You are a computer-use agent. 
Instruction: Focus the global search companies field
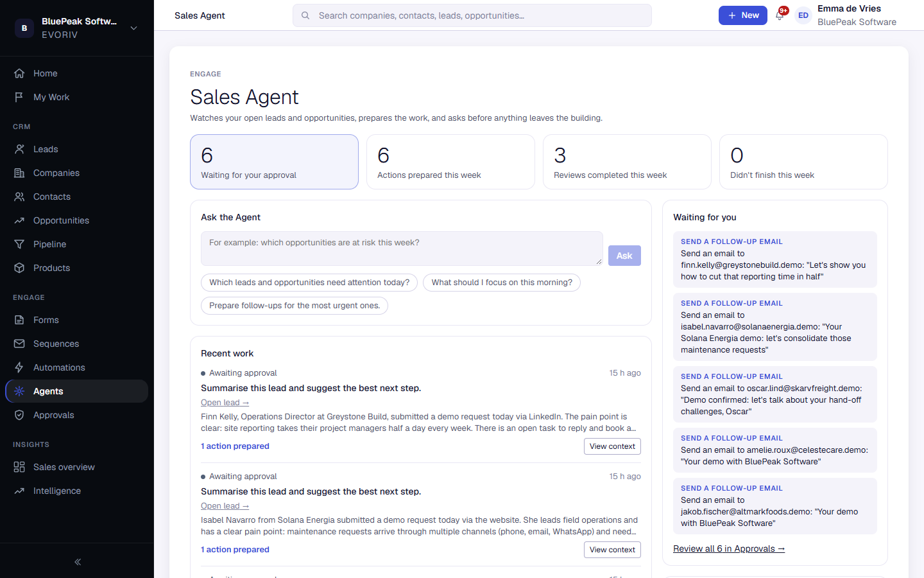(472, 15)
